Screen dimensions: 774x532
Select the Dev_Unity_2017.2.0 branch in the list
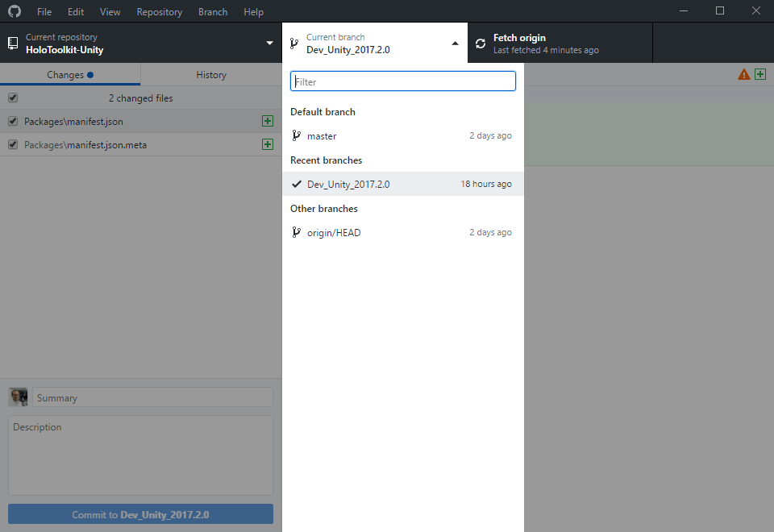(403, 184)
